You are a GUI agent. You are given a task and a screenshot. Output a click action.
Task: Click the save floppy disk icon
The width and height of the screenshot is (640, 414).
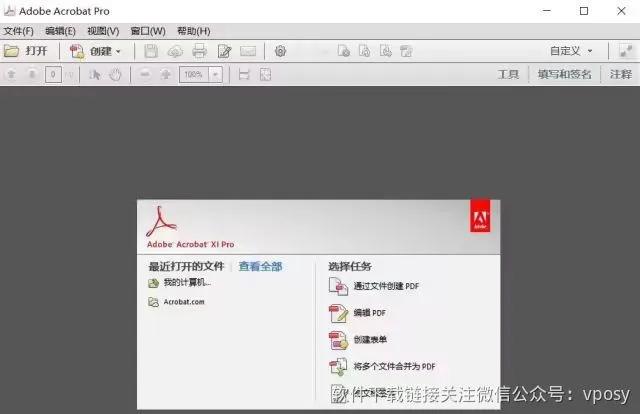[151, 51]
